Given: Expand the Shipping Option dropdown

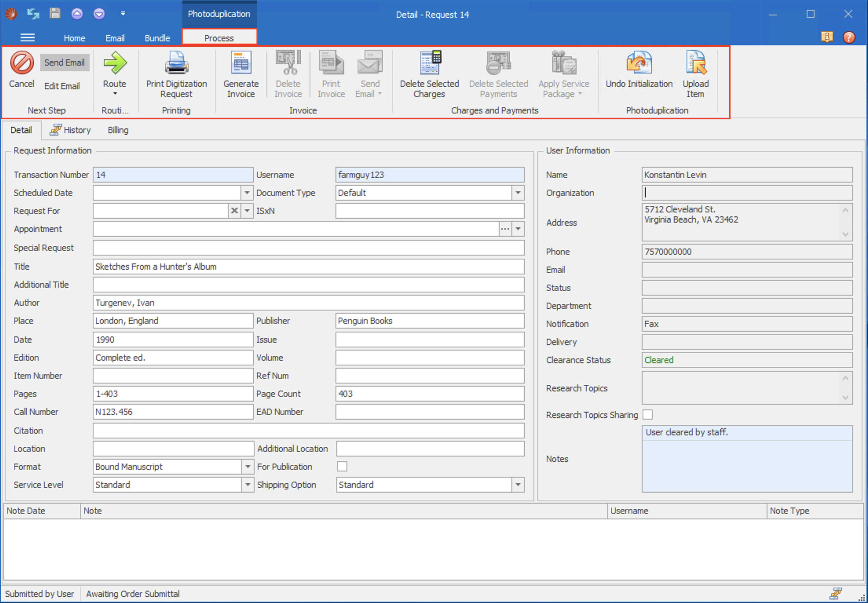Looking at the screenshot, I should click(518, 485).
